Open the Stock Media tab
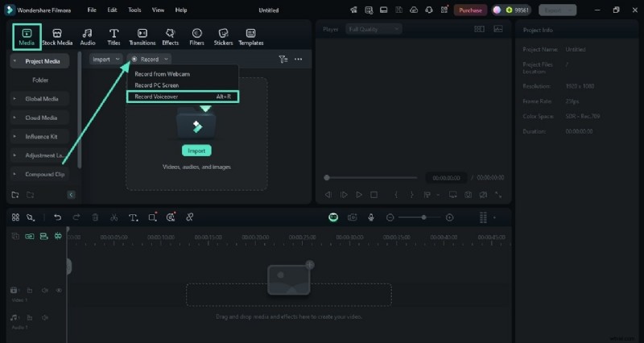The height and width of the screenshot is (343, 644). click(x=57, y=37)
